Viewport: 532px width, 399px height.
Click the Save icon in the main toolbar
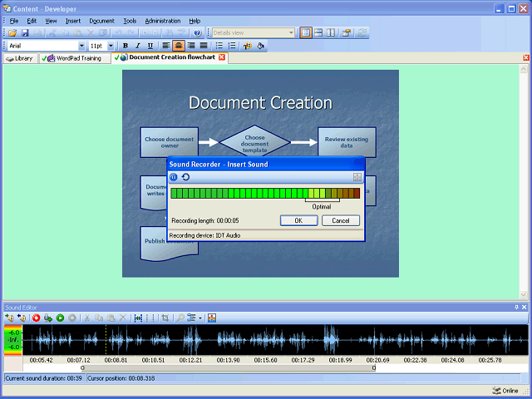(x=25, y=32)
